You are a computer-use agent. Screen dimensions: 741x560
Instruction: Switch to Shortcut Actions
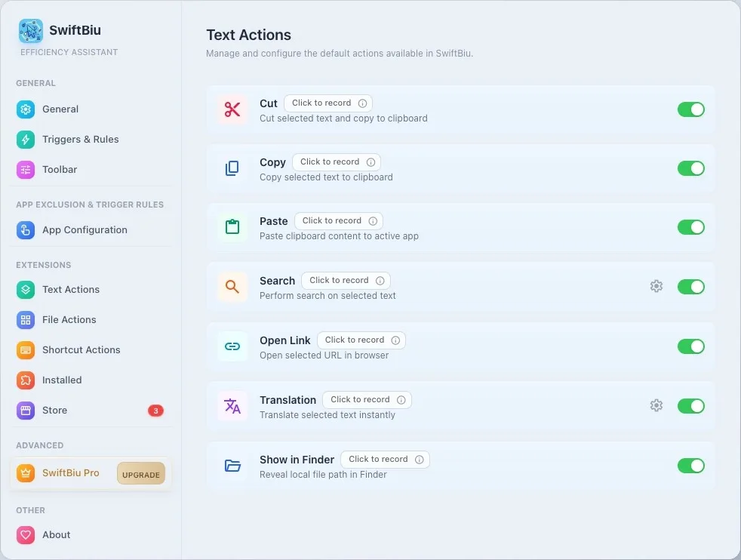[x=90, y=350]
